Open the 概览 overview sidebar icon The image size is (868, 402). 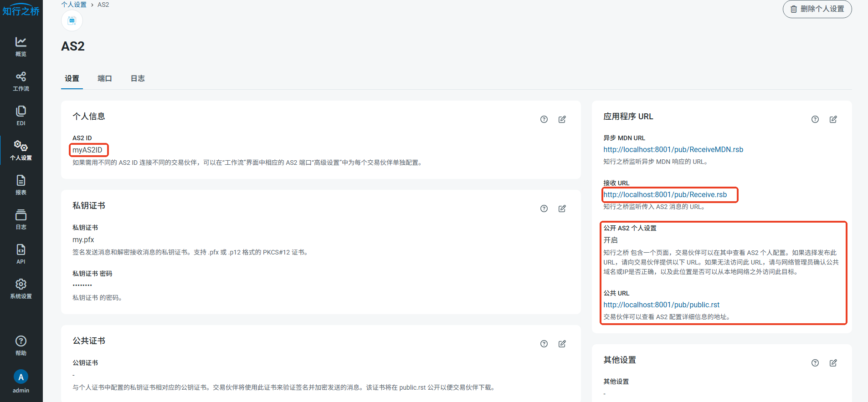click(21, 46)
